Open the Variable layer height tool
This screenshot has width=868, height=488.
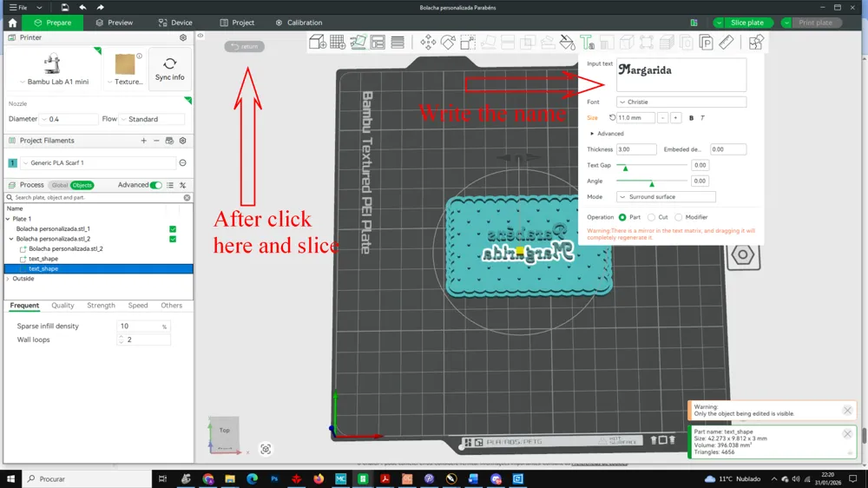click(x=398, y=42)
